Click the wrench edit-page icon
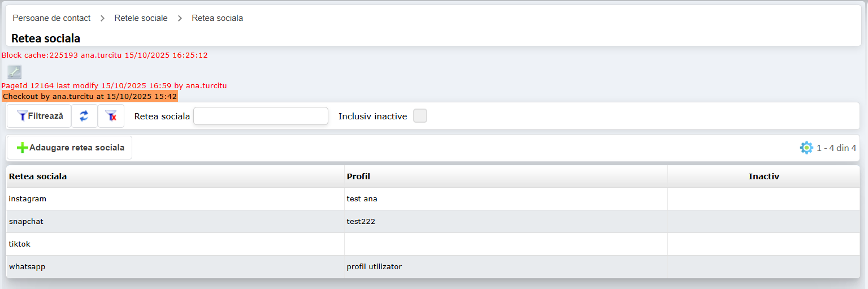The image size is (868, 289). pos(14,72)
